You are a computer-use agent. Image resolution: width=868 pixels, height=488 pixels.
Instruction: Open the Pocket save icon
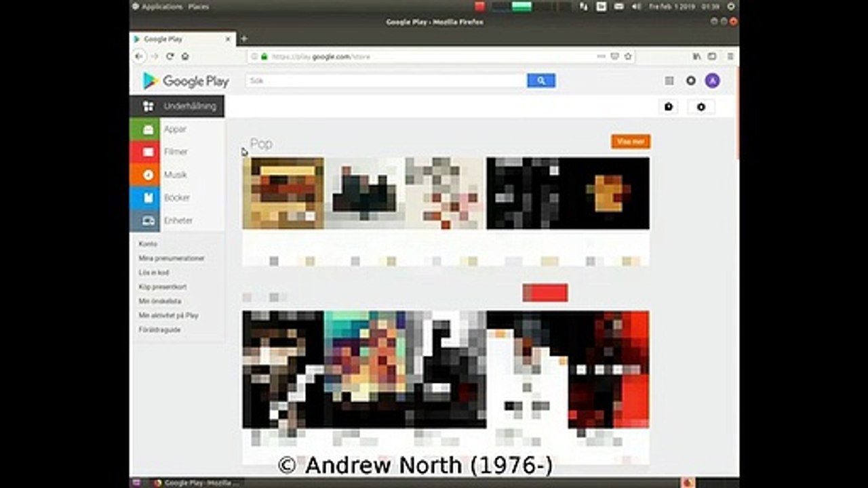614,57
